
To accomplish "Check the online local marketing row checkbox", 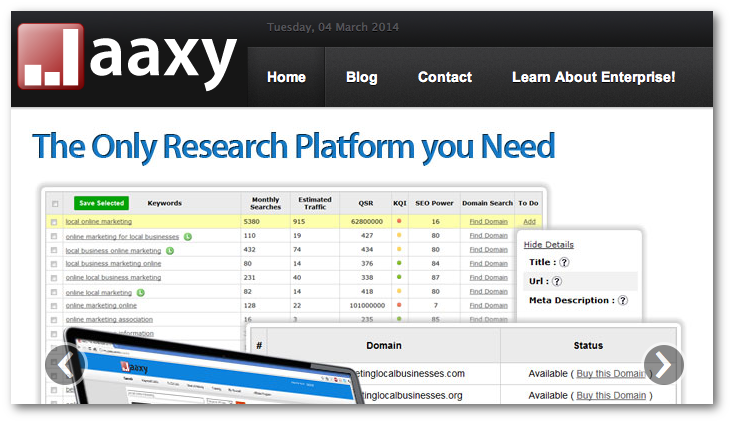I will click(54, 292).
